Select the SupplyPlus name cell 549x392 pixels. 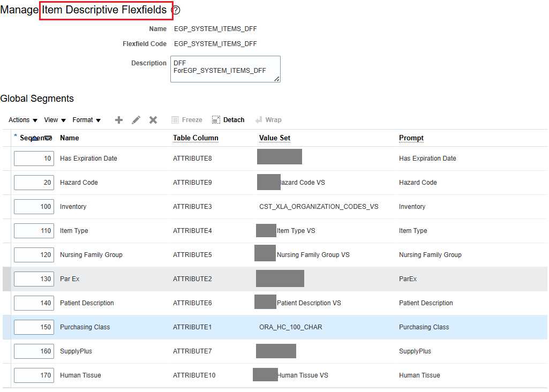tap(76, 351)
